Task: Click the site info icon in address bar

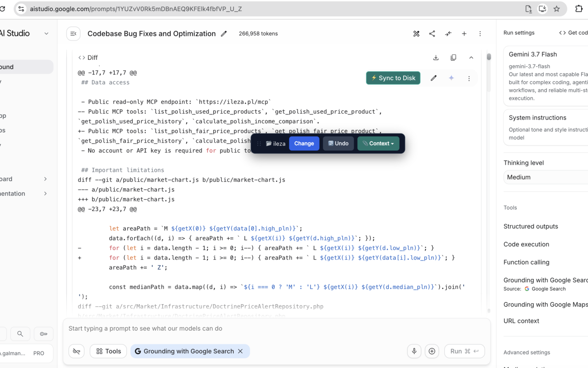Action: [21, 9]
